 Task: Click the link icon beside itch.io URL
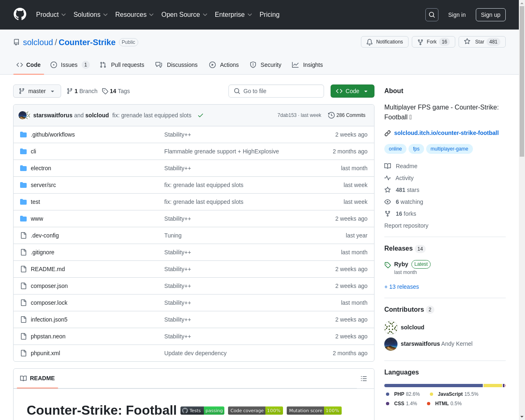388,133
